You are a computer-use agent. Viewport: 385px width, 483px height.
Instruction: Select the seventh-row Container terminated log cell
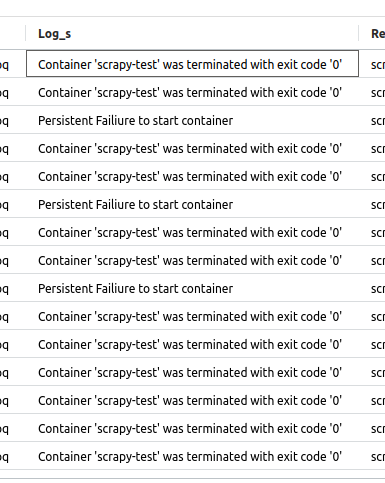pyautogui.click(x=192, y=232)
